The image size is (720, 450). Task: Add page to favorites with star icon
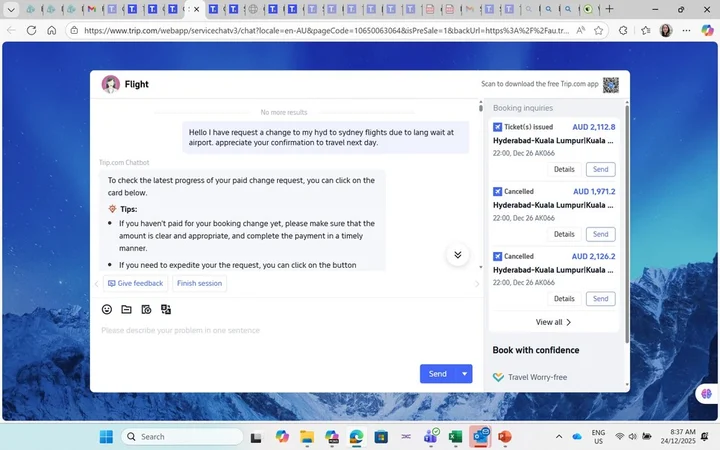[x=646, y=30]
